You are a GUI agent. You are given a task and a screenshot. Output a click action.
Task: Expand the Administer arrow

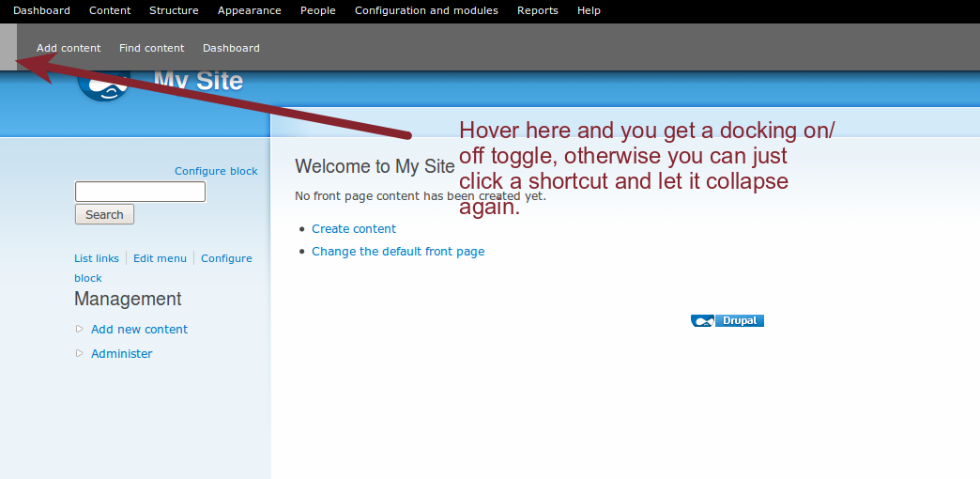tap(80, 353)
